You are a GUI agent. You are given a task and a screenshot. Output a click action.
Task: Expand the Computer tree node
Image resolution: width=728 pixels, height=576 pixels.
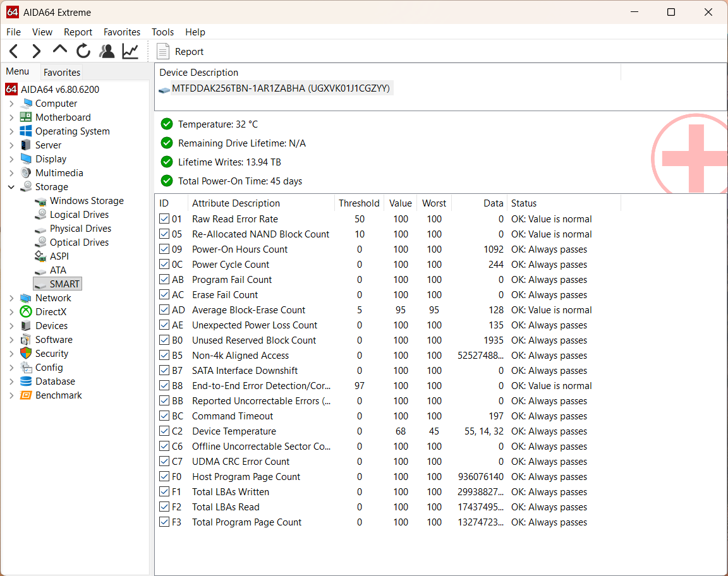point(11,104)
